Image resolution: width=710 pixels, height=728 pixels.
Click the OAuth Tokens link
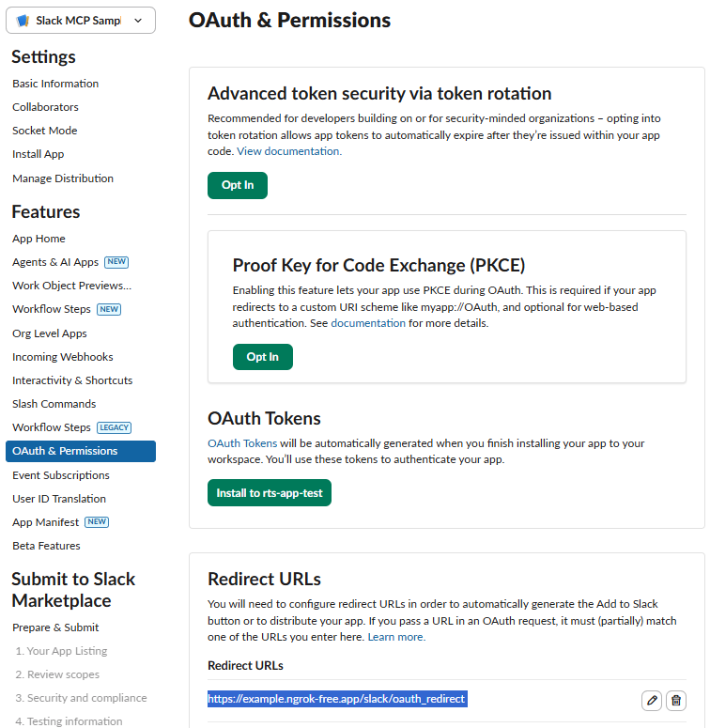tap(242, 443)
